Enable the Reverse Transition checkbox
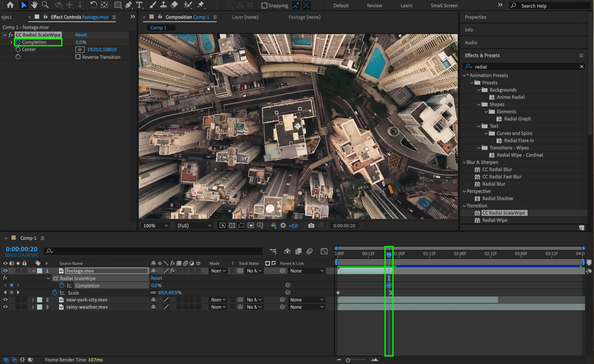The width and height of the screenshot is (594, 364). click(x=78, y=57)
